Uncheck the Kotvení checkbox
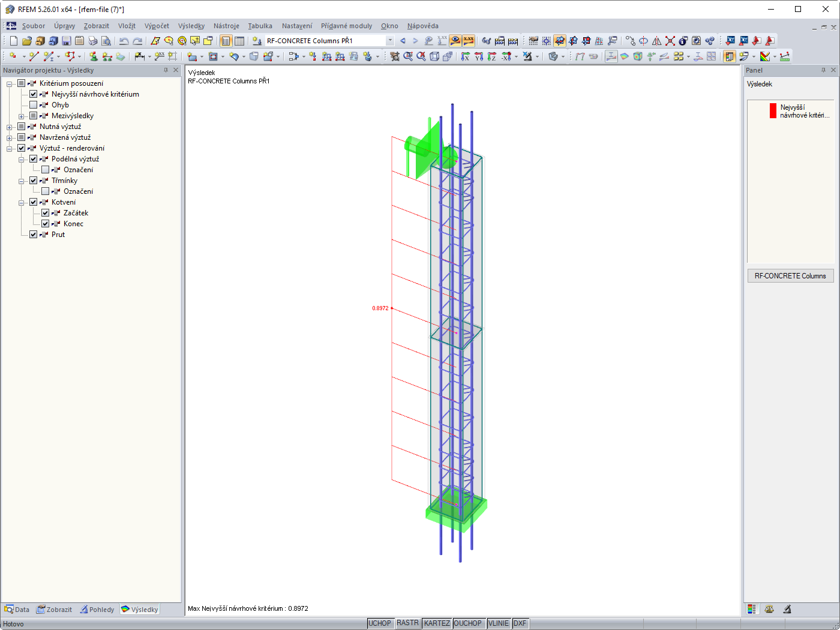840x630 pixels. (x=34, y=202)
